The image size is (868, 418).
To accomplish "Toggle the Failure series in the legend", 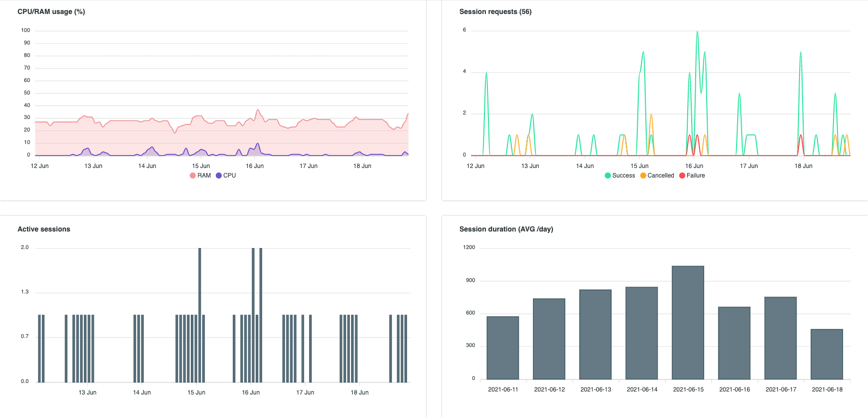I will (692, 175).
